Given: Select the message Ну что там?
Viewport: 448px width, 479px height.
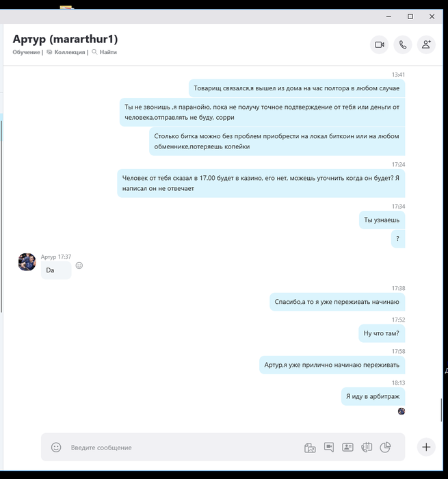Looking at the screenshot, I should click(x=382, y=333).
